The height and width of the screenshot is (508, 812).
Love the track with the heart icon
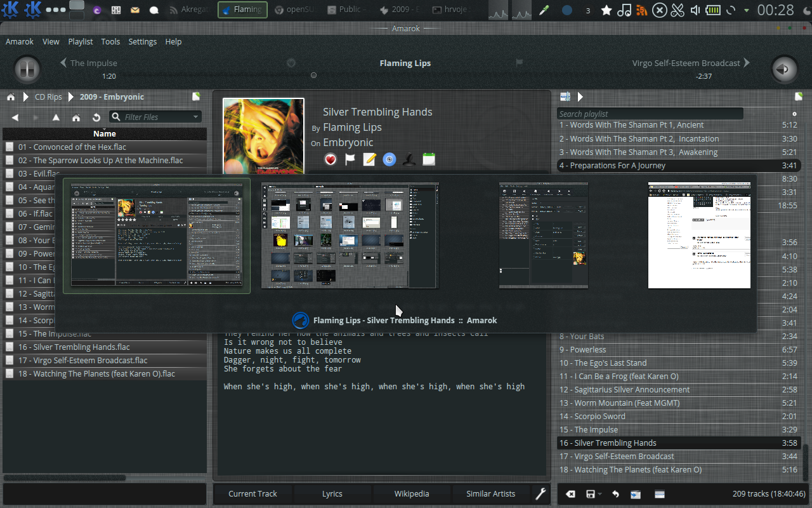pos(331,159)
